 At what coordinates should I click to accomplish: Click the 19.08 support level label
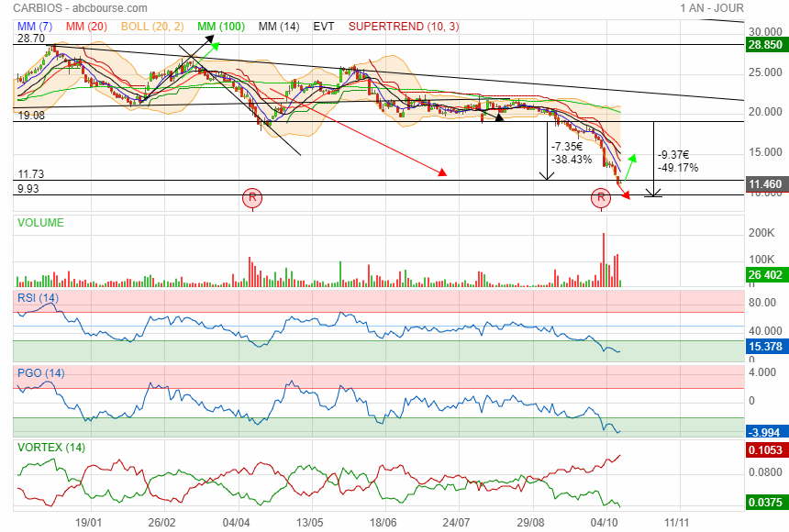click(31, 116)
